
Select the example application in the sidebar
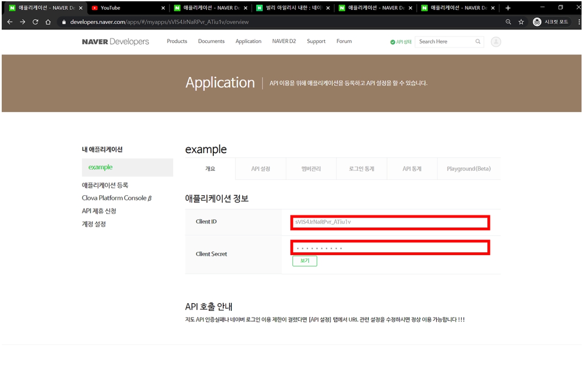(127, 167)
